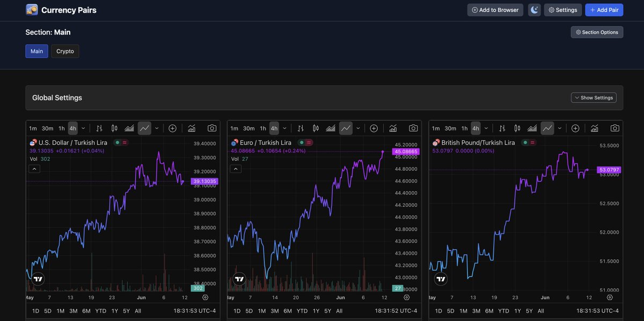Select Line chart type on USD/TRY chart
Image resolution: width=644 pixels, height=321 pixels.
point(144,128)
